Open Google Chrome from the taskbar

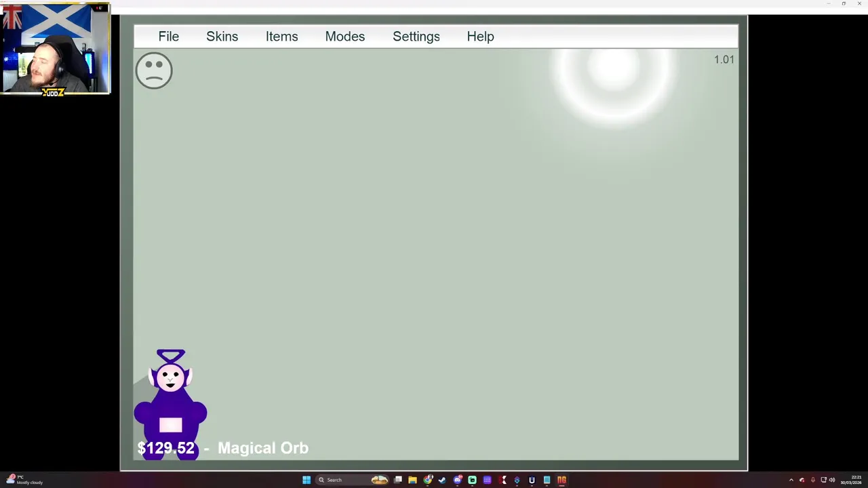click(x=428, y=480)
